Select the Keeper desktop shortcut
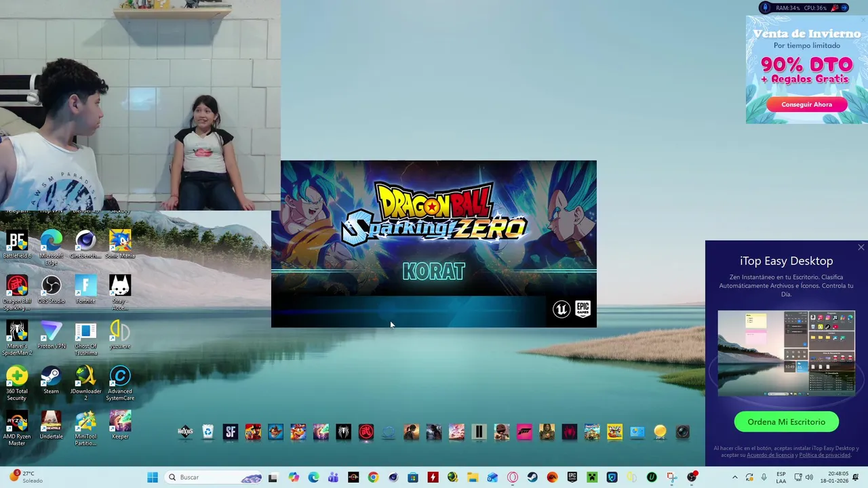Viewport: 868px width, 488px height. [120, 426]
